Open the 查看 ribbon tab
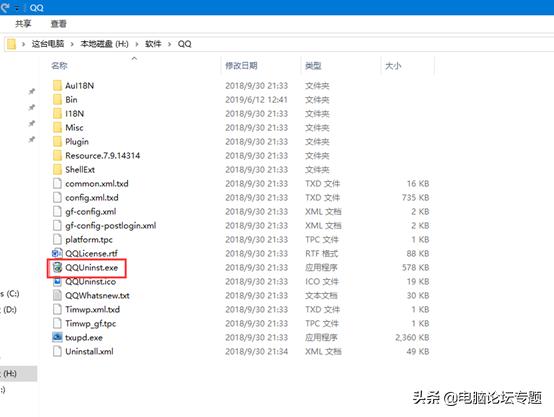 58,24
